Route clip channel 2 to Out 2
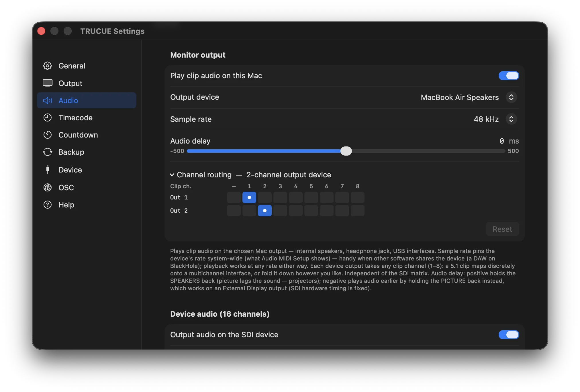This screenshot has width=580, height=392. click(265, 211)
